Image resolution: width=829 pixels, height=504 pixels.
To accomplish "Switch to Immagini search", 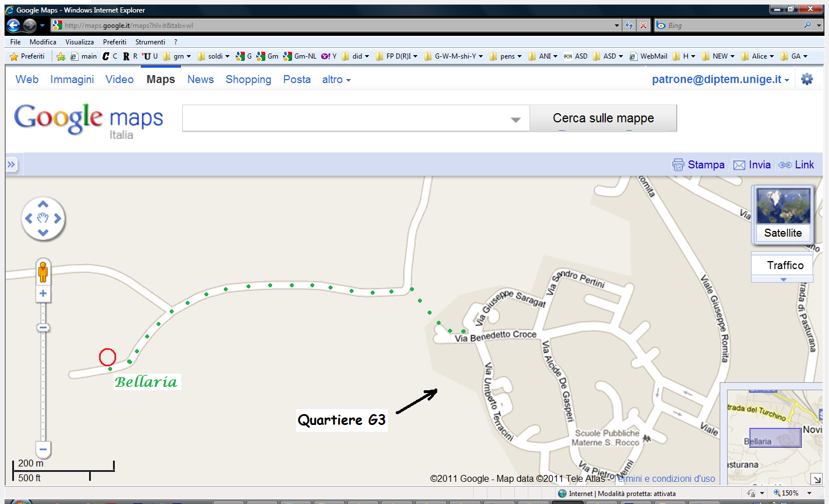I will click(72, 79).
